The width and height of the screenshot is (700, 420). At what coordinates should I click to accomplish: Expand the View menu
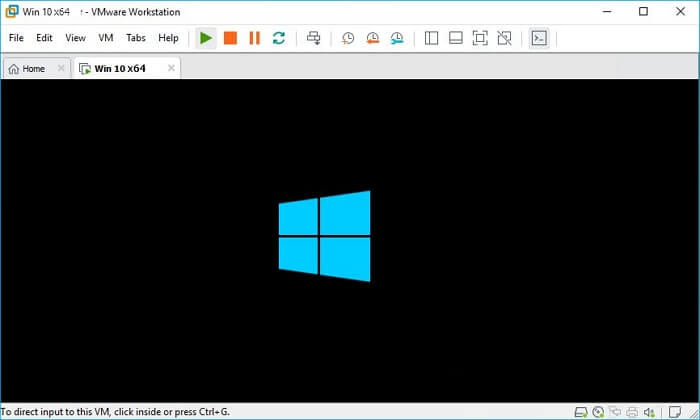75,38
